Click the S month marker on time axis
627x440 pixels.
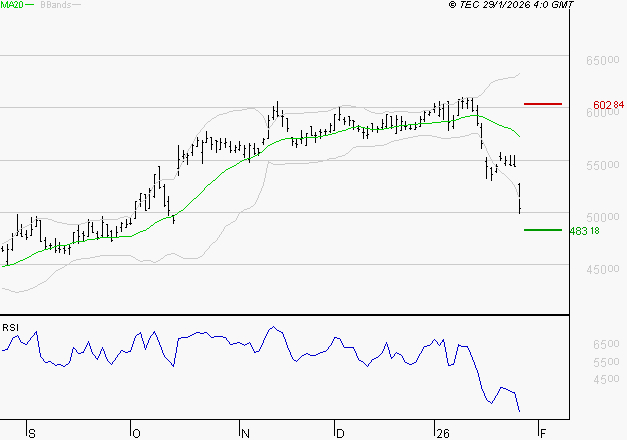[x=32, y=433]
